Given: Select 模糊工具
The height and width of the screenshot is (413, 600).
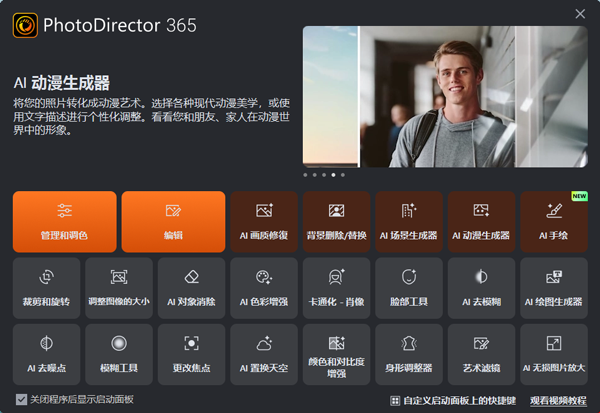Looking at the screenshot, I should 119,354.
